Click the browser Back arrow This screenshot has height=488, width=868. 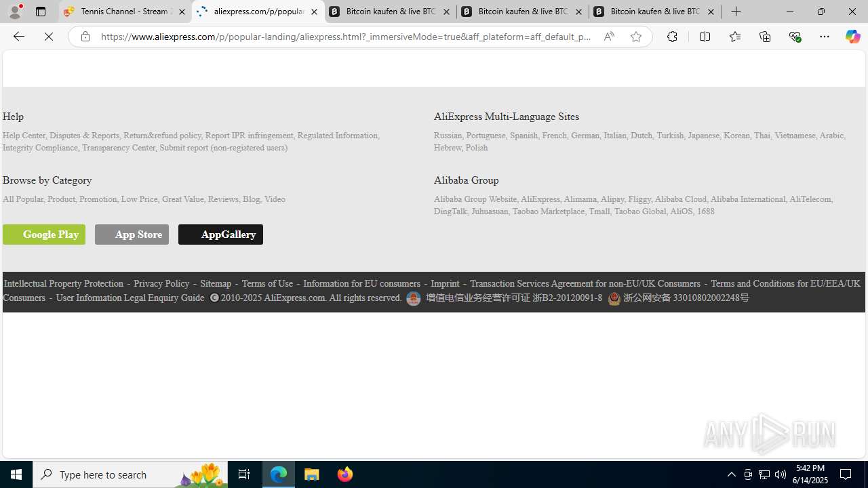click(x=18, y=37)
